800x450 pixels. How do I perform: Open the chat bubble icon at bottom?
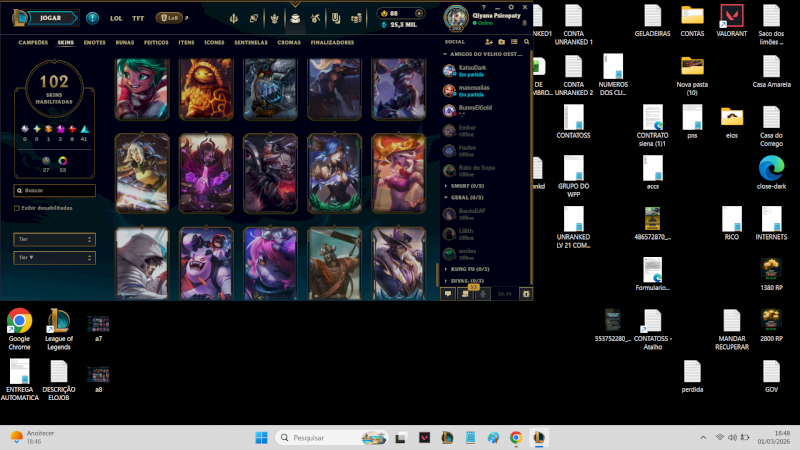(447, 294)
